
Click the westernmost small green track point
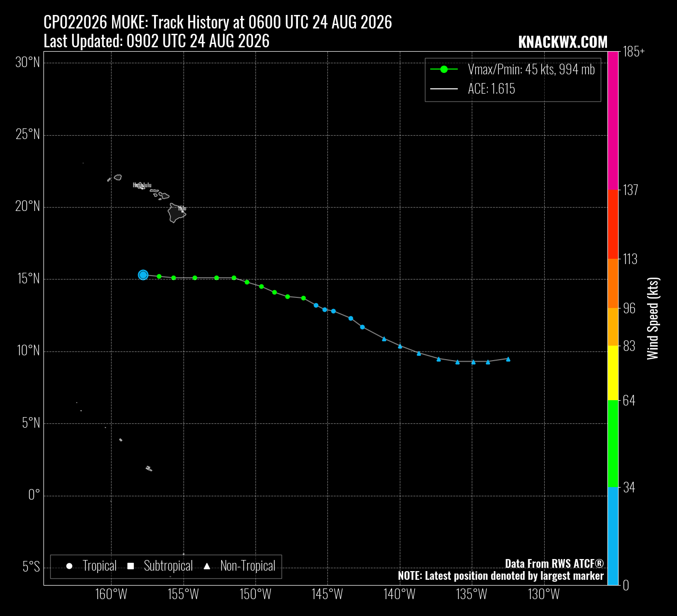(x=159, y=276)
